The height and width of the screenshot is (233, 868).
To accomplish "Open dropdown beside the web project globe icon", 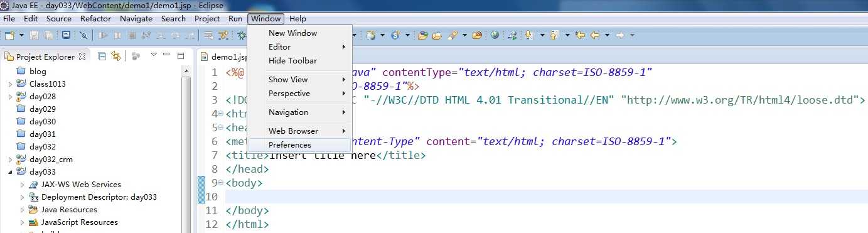I will click(x=382, y=35).
